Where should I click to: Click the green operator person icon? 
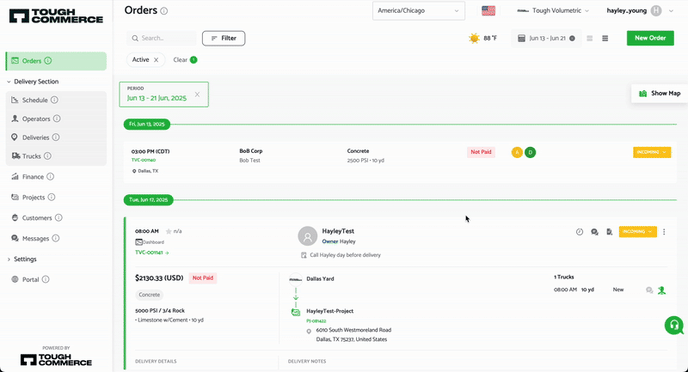click(662, 290)
